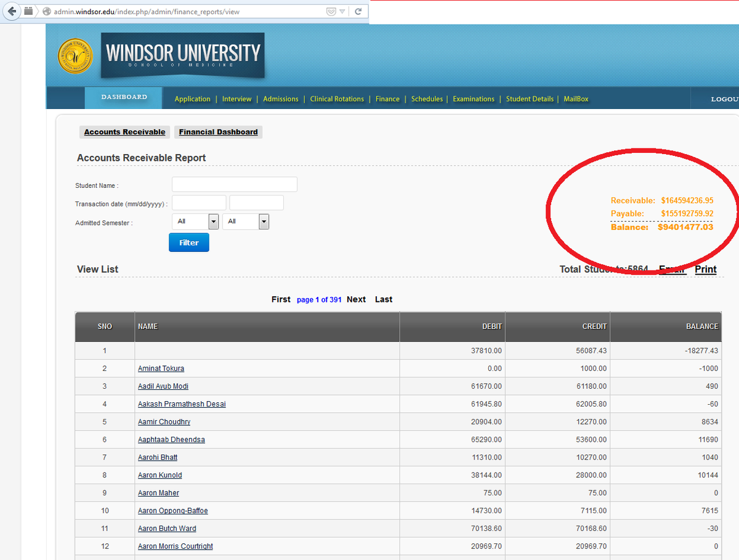Click debit value 37810.00 in row 1

click(x=487, y=351)
